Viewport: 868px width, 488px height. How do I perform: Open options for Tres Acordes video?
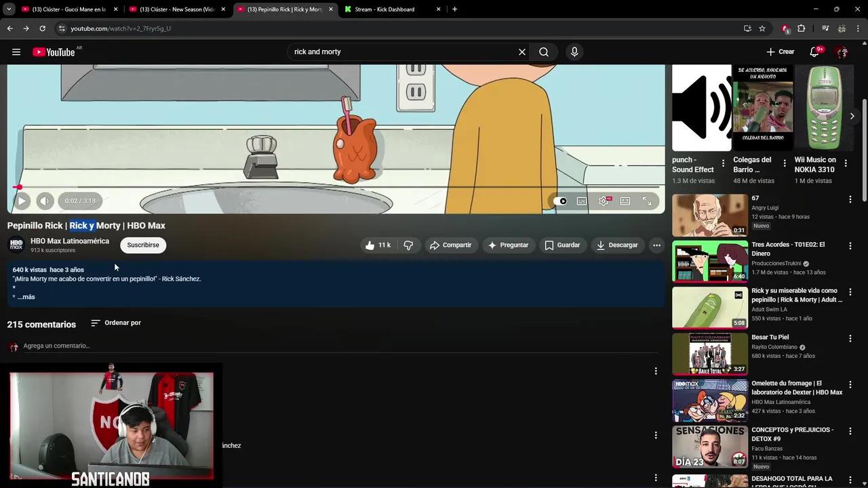pos(850,245)
